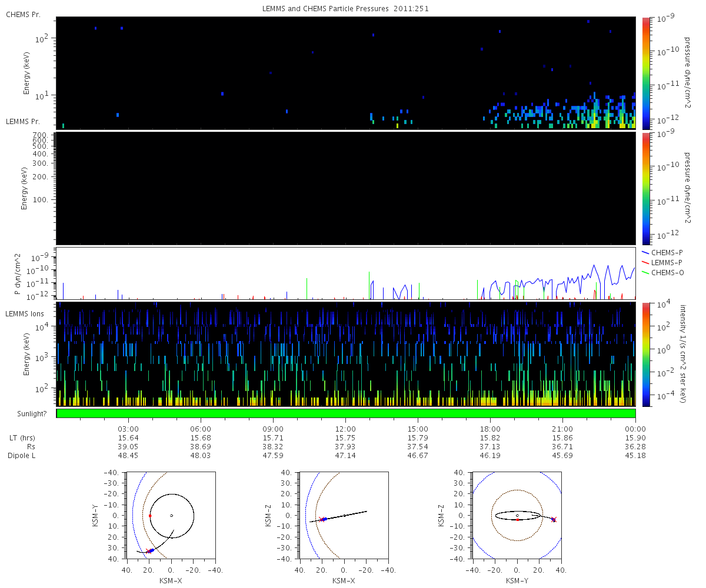Click the CHEMS-P blue legend line
The width and height of the screenshot is (706, 588).
[x=645, y=252]
